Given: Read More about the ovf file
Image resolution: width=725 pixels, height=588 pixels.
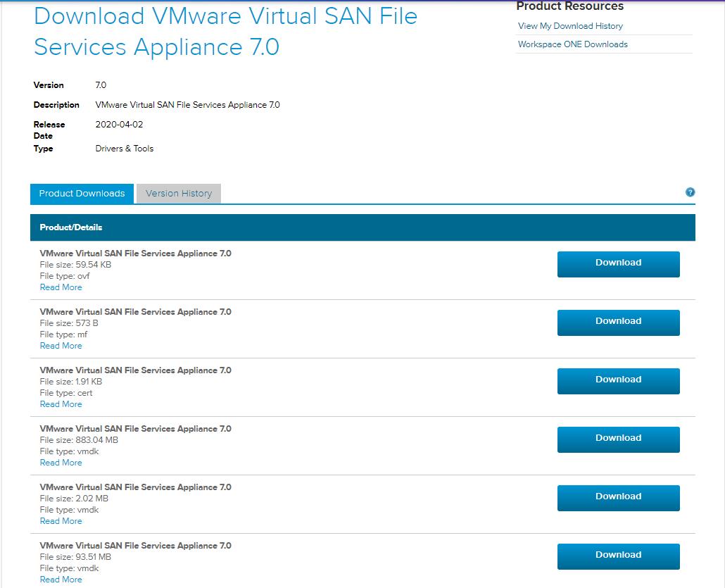Looking at the screenshot, I should click(61, 287).
